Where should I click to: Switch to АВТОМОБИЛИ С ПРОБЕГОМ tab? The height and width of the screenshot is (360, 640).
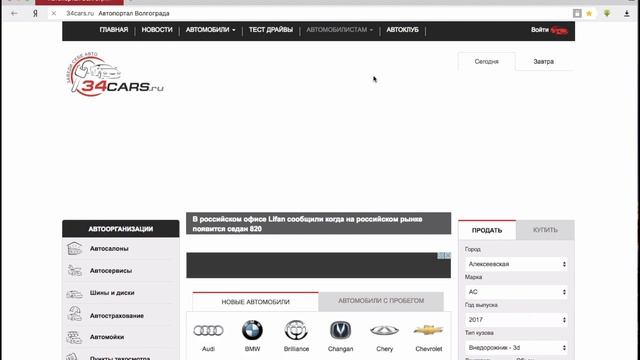[x=381, y=301]
